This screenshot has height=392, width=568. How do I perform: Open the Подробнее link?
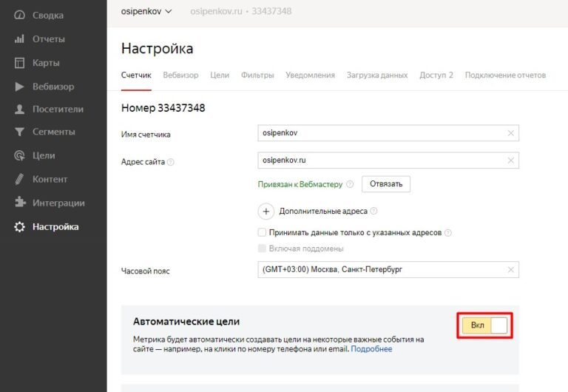tap(371, 349)
